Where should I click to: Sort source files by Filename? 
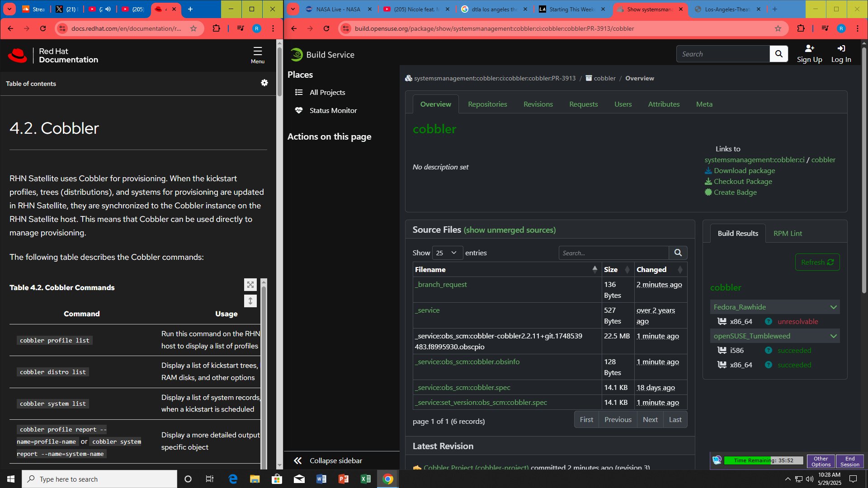507,269
